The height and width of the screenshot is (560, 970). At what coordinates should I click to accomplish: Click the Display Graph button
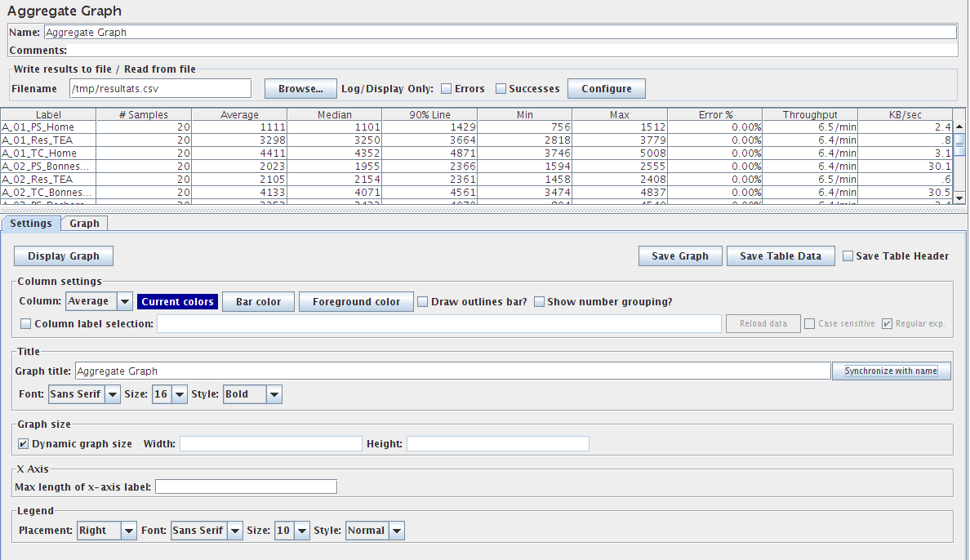(x=63, y=256)
